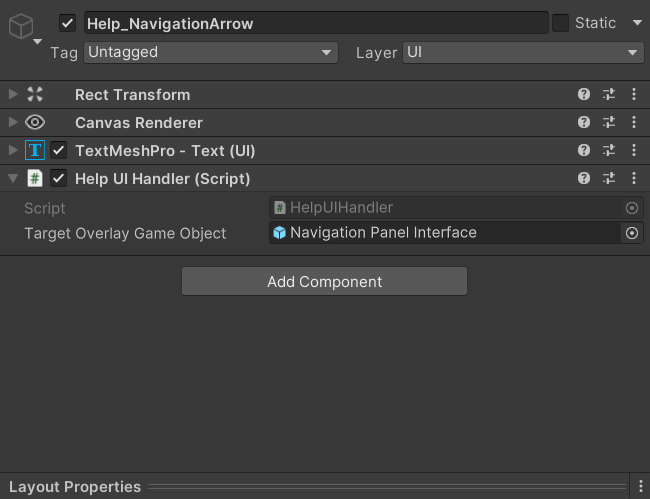This screenshot has width=650, height=499.
Task: Open object picker for Script field
Action: [x=632, y=208]
